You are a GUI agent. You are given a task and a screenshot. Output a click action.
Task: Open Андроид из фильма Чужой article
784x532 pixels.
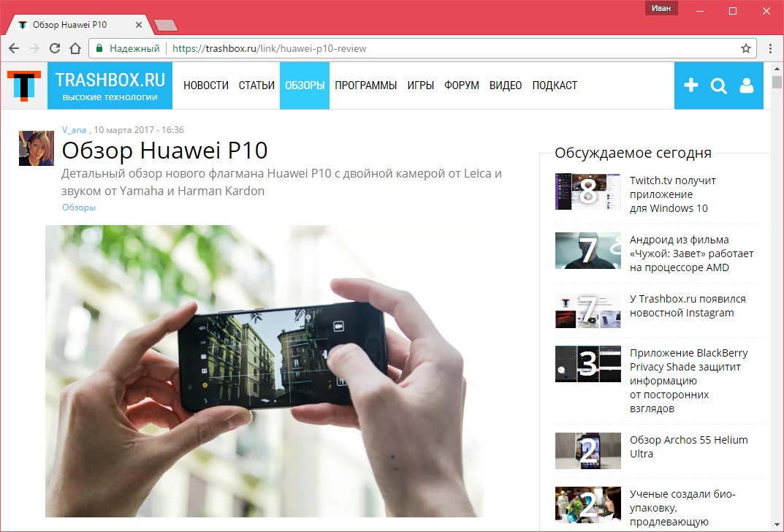point(691,254)
